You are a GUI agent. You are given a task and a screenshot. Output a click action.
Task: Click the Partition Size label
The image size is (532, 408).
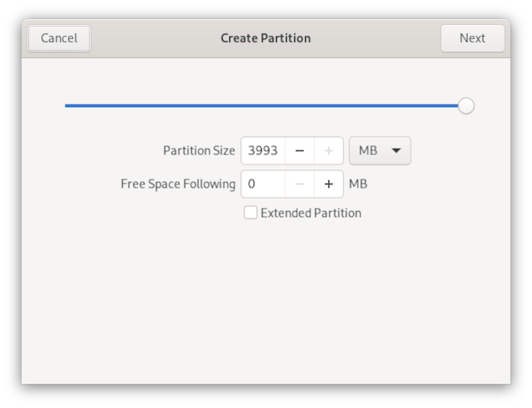pyautogui.click(x=199, y=151)
